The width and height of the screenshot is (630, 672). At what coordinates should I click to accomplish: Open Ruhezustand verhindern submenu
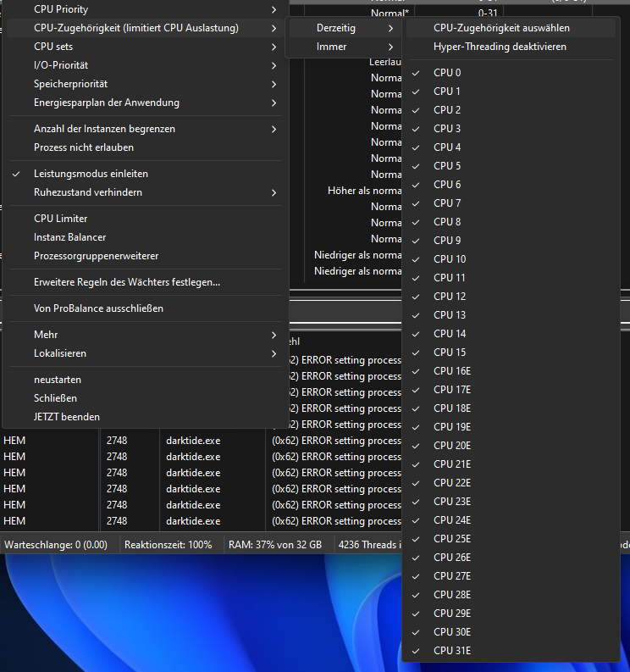click(145, 192)
